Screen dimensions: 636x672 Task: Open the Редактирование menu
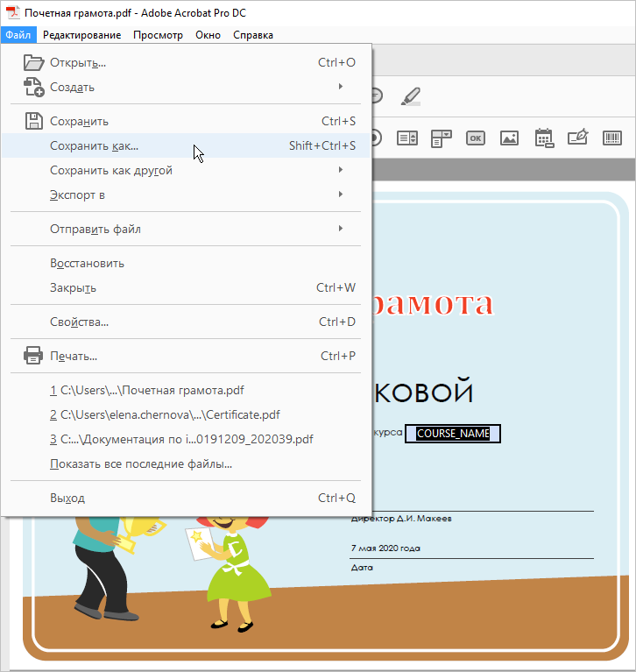pos(81,35)
